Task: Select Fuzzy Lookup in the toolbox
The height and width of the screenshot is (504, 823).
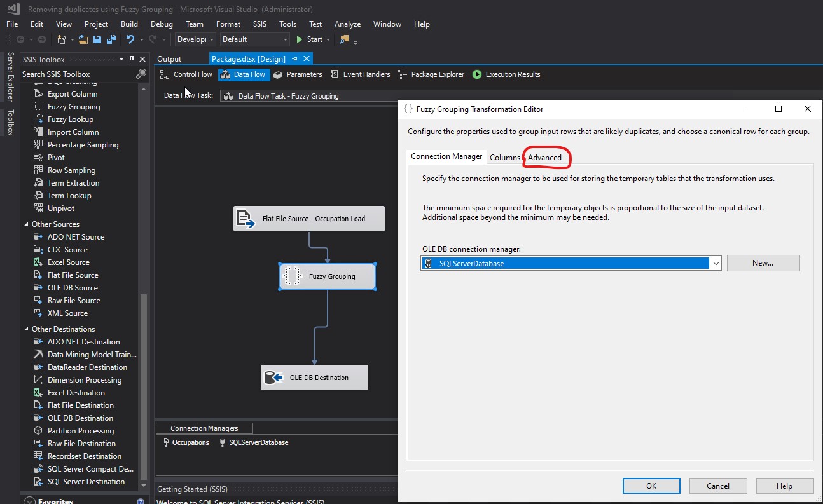Action: (x=71, y=119)
